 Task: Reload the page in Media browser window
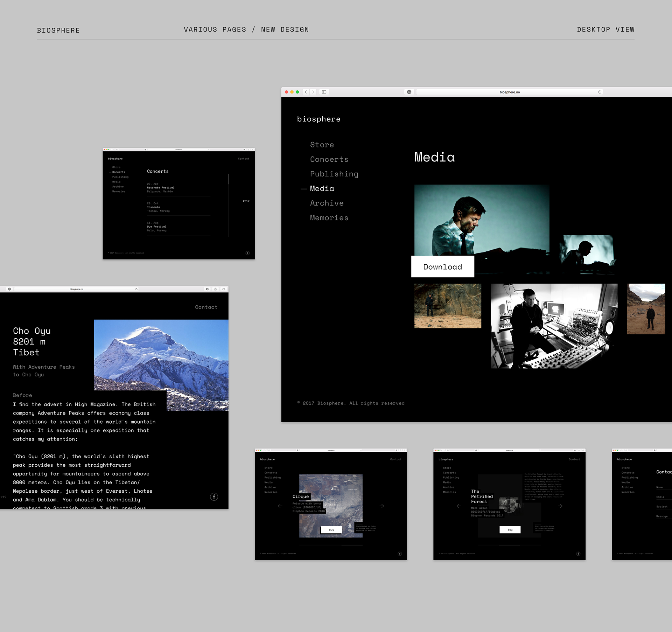600,92
